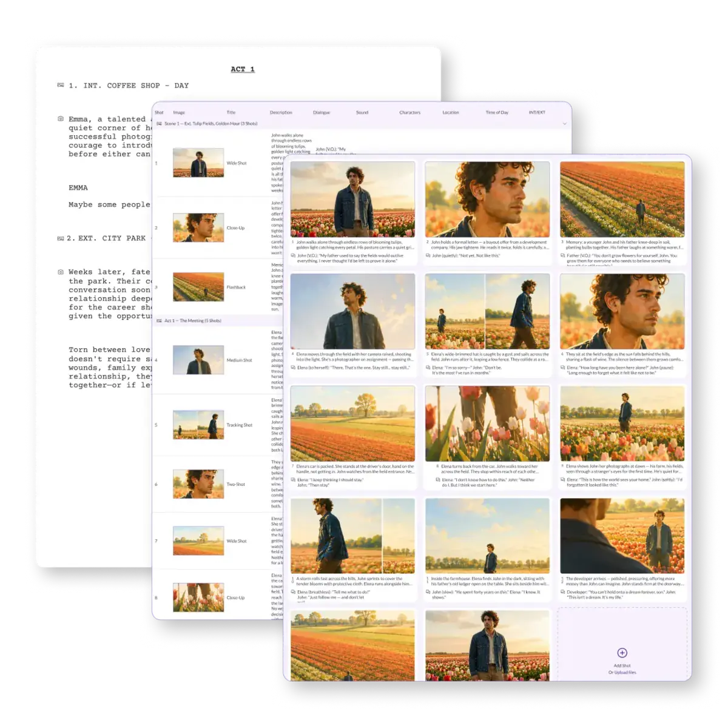Select storyboard image for 'Elena's wide-brimmed hat'
Screen dimensions: 728x728
(x=488, y=311)
